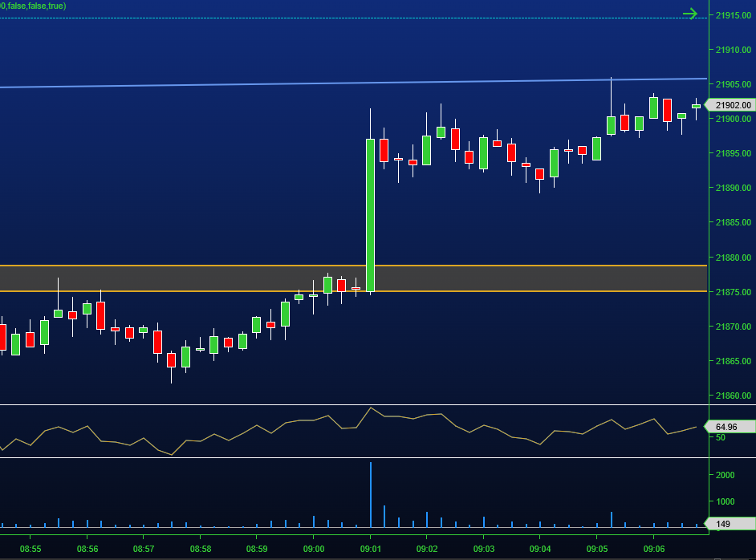This screenshot has width=756, height=560.
Task: Select the blue trend line drawing
Action: 353,83
